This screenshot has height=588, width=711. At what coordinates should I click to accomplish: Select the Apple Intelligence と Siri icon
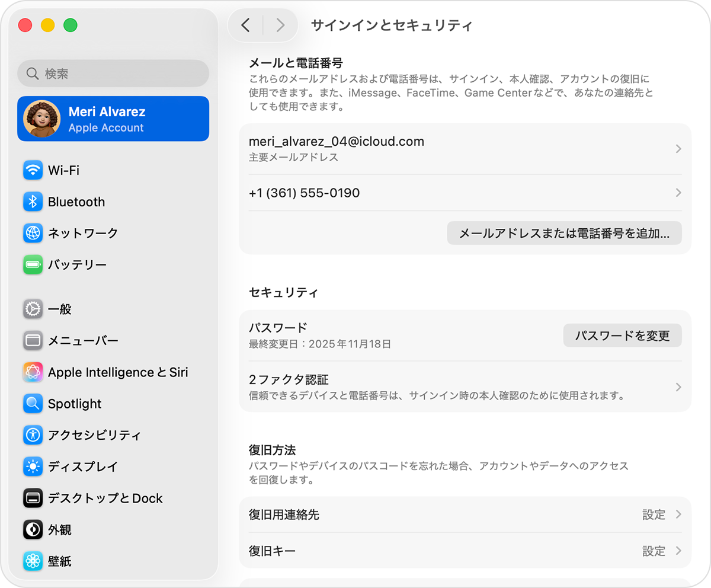pyautogui.click(x=33, y=372)
